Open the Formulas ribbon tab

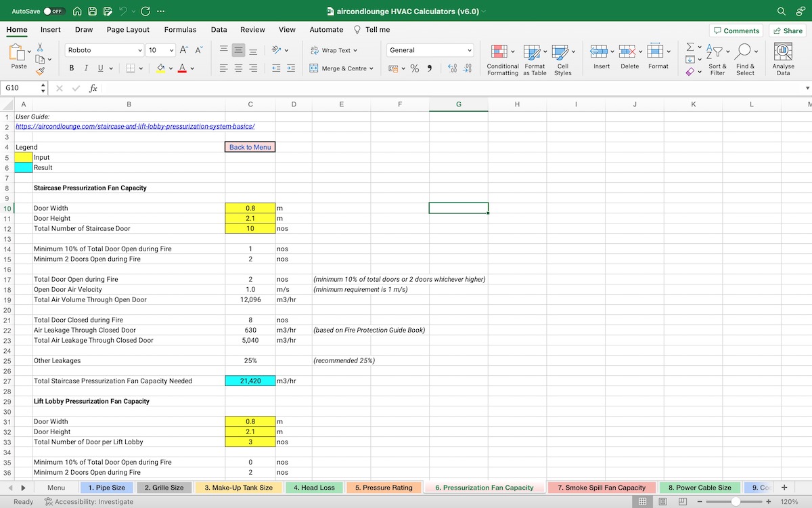pos(180,30)
